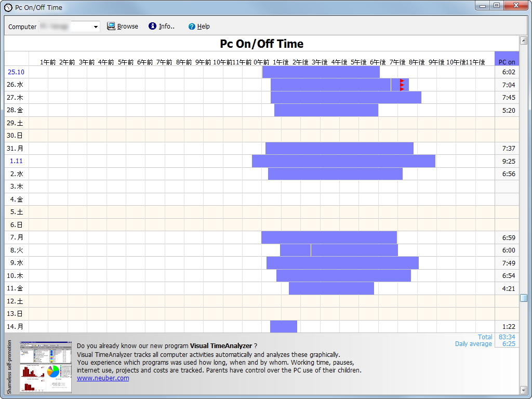Click the 31.月 usage bar
The image size is (532, 399).
coord(339,148)
